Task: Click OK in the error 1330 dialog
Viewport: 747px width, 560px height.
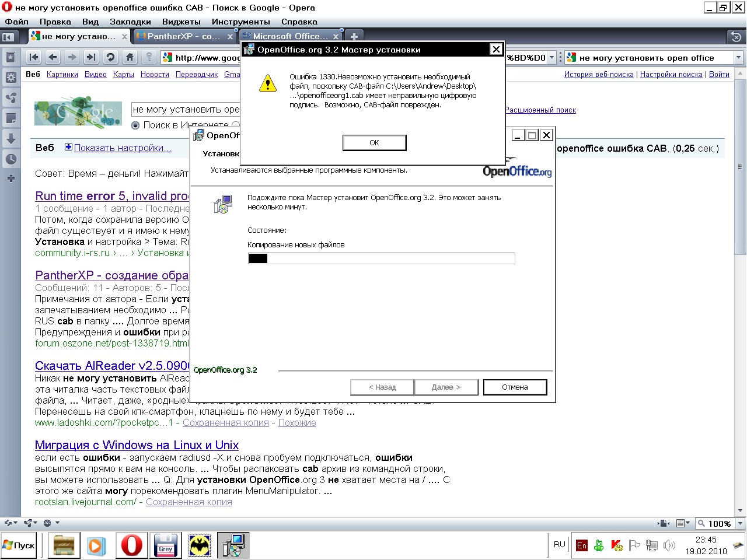Action: (374, 143)
